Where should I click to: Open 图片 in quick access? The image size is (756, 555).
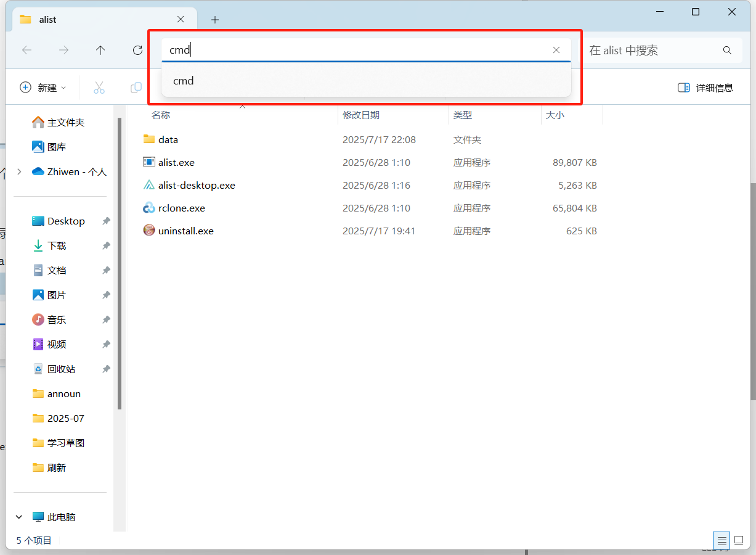(x=49, y=295)
